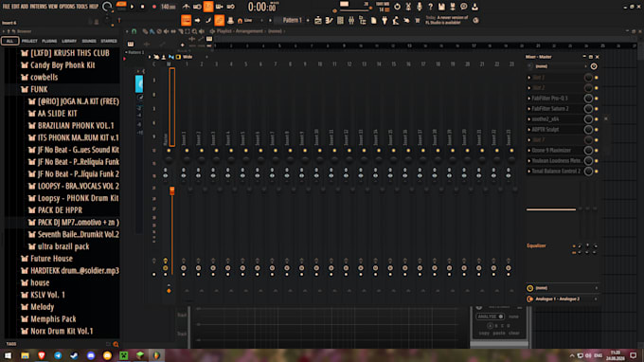The width and height of the screenshot is (644, 362).
Task: Open the FILE menu
Action: 7,7
